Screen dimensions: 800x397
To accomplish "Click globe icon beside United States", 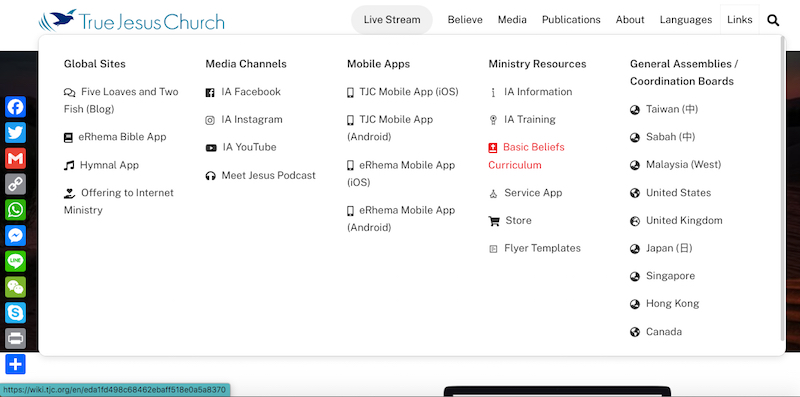I will coord(635,193).
